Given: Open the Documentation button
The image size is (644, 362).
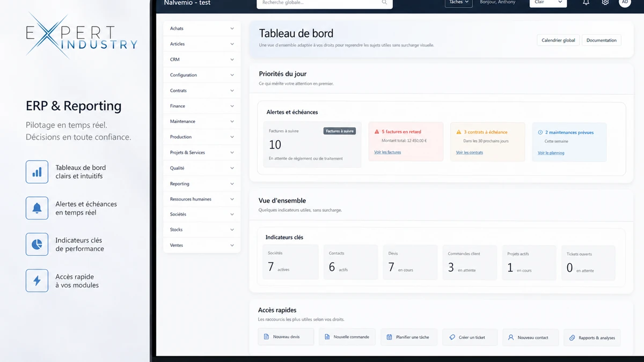Looking at the screenshot, I should pyautogui.click(x=602, y=40).
